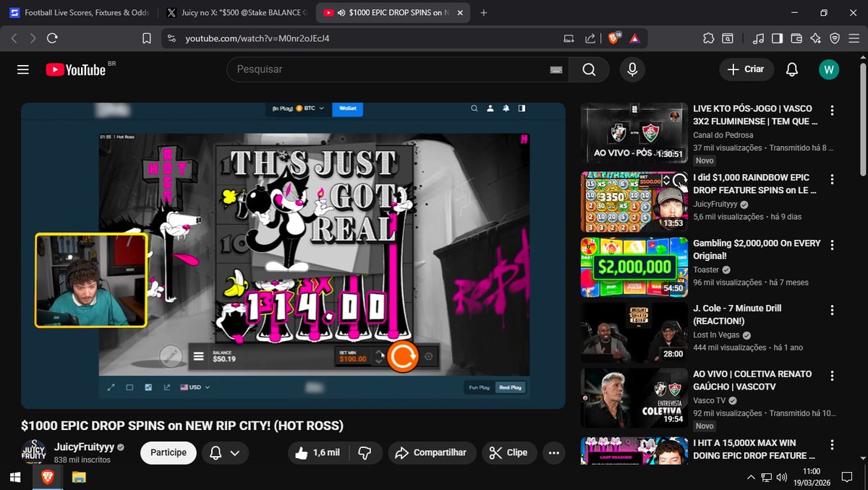Click the Criar create button
The width and height of the screenshot is (868, 490).
[x=746, y=69]
